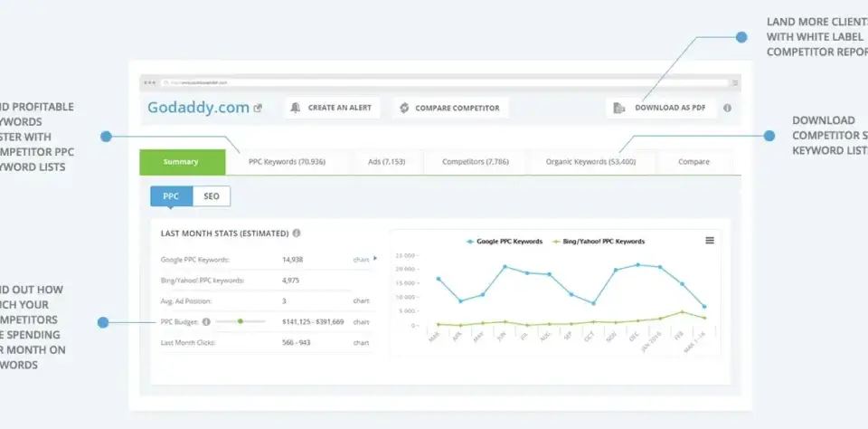Click the info icon next to Download as PDF

pyautogui.click(x=727, y=108)
